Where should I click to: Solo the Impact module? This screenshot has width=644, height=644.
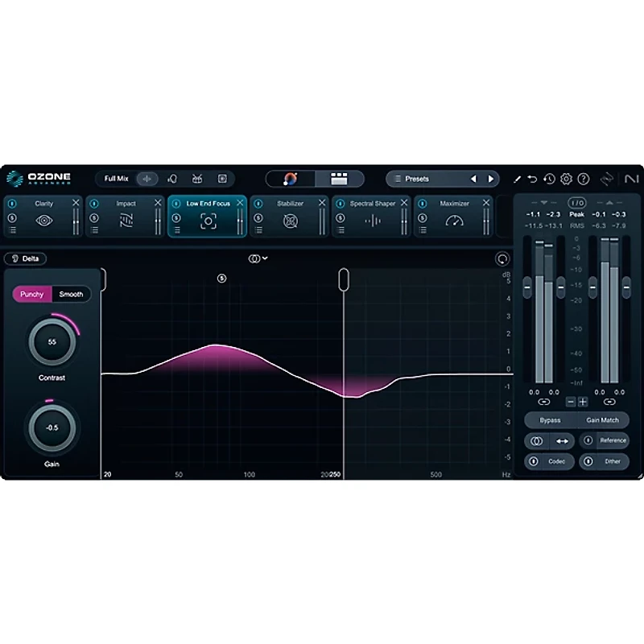pyautogui.click(x=94, y=218)
